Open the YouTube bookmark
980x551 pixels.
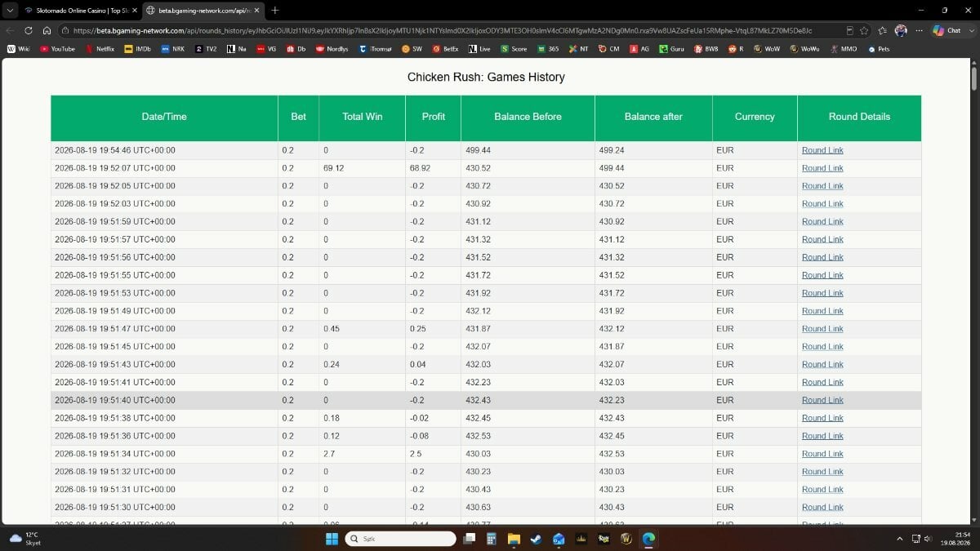(x=57, y=49)
